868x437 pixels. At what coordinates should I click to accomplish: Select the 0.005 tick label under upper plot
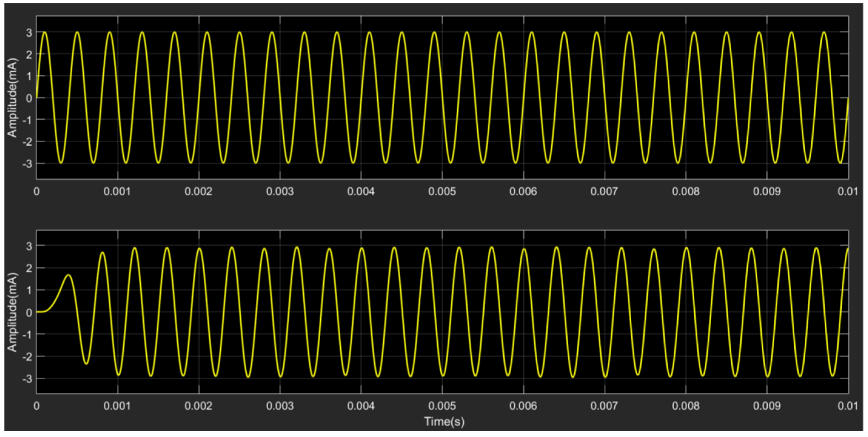tap(442, 192)
